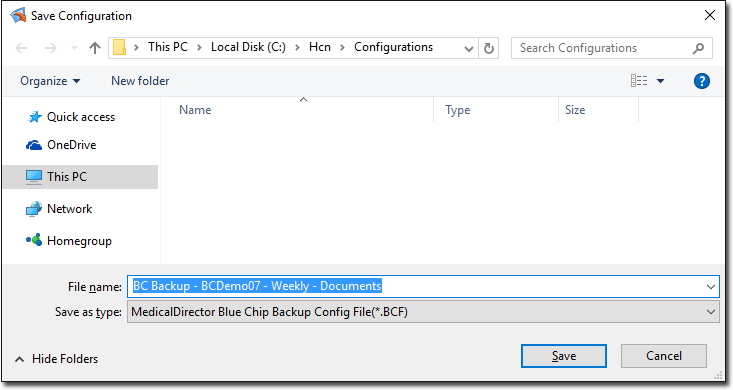This screenshot has height=390, width=733.
Task: Click New folder in the toolbar
Action: tap(140, 81)
